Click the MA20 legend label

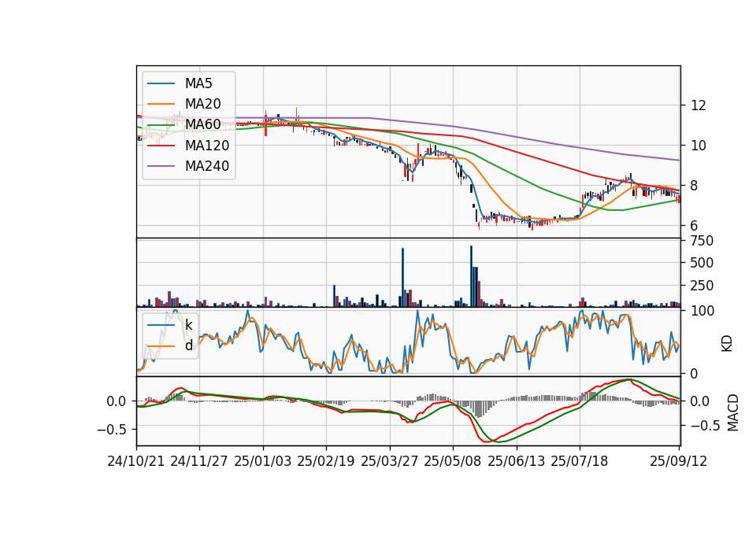click(202, 104)
